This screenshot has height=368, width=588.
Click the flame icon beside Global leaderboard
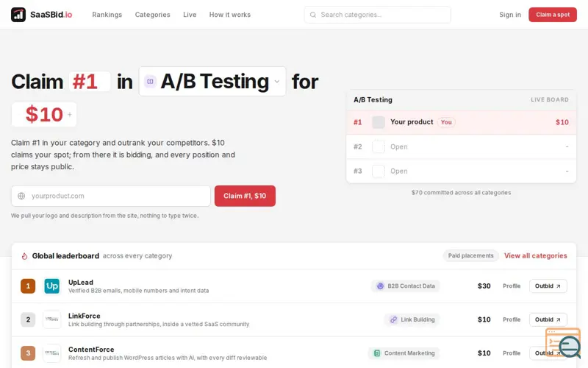[24, 256]
